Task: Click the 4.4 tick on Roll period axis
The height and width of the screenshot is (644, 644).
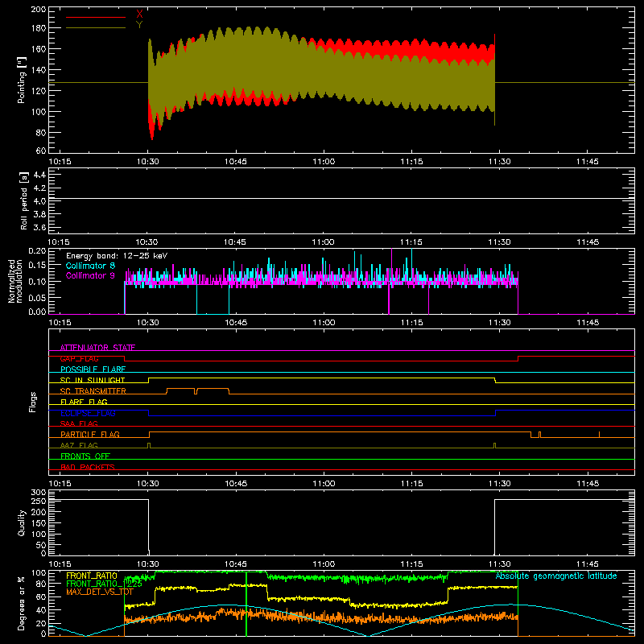Action: pos(39,175)
